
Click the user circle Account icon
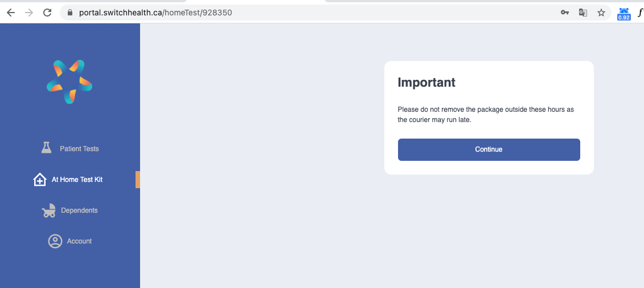55,241
